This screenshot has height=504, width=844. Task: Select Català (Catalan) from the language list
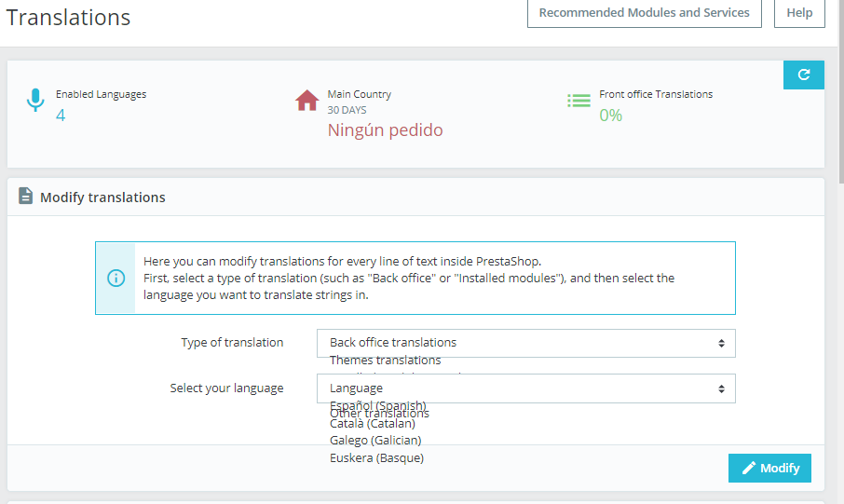tap(373, 424)
